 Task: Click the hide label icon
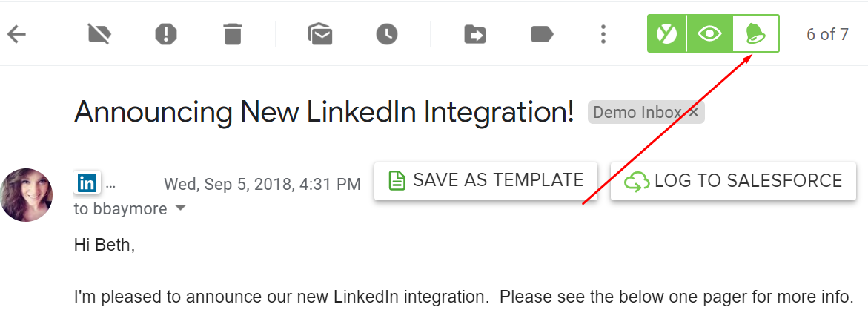[99, 35]
